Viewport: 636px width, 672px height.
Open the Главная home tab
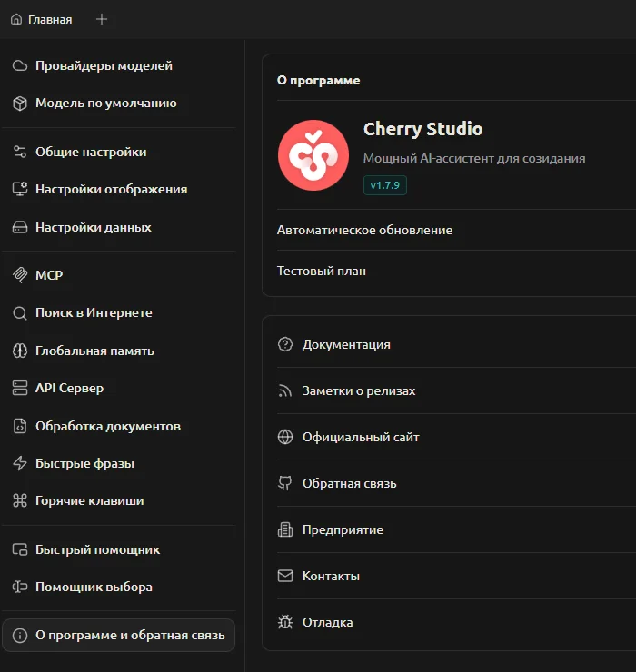pos(42,19)
